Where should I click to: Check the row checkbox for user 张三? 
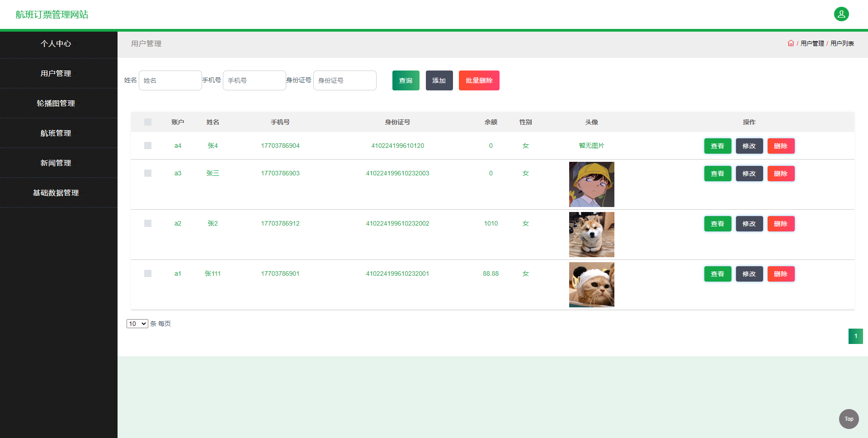click(147, 173)
